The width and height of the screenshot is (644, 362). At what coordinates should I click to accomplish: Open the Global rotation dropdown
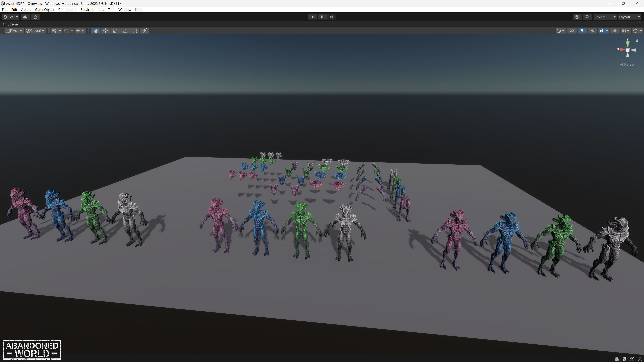click(x=35, y=31)
